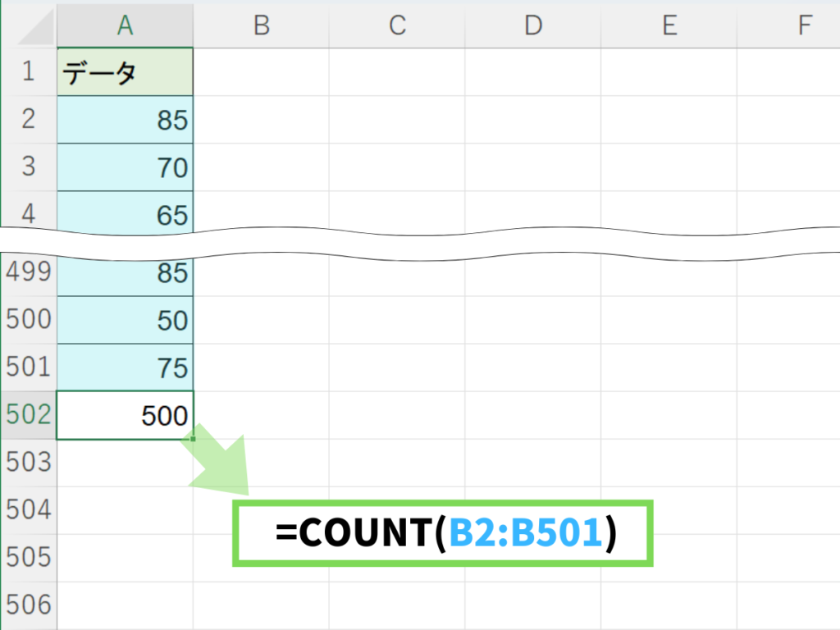Select the row 502 header
840x630 pixels.
pos(29,415)
